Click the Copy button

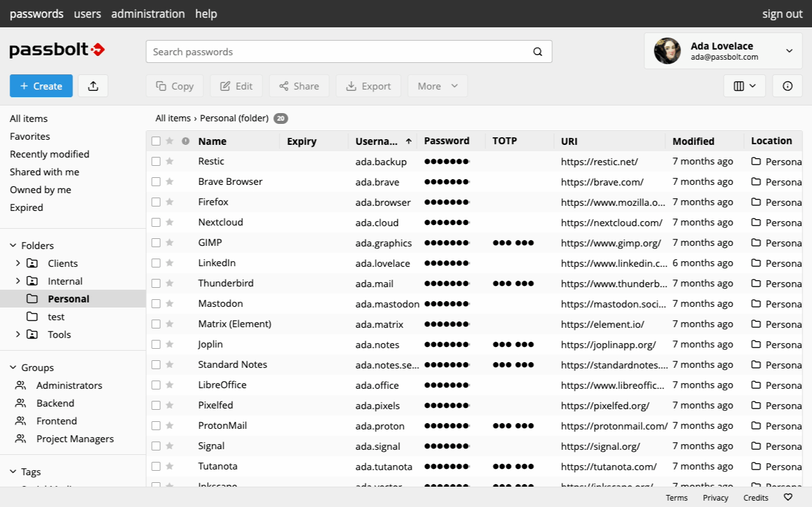pos(175,86)
